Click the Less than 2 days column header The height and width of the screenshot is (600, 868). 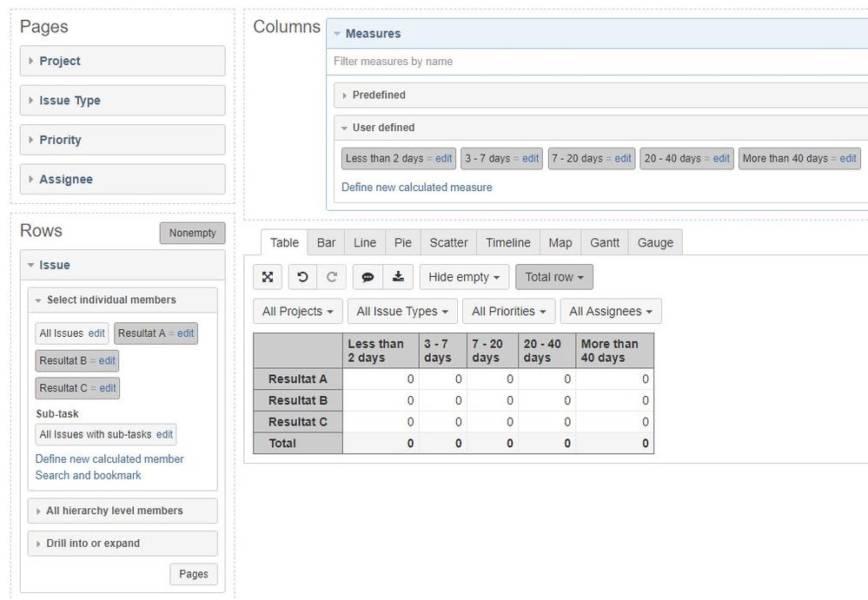(x=381, y=351)
